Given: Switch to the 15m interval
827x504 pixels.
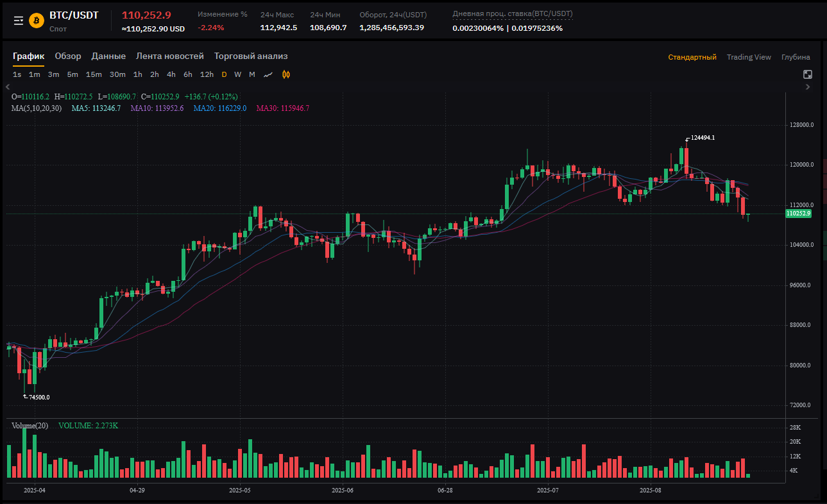Looking at the screenshot, I should click(94, 74).
